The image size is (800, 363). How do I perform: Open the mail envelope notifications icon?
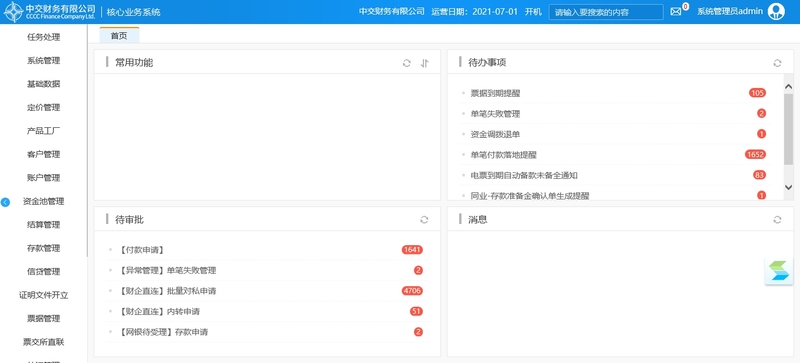[x=676, y=12]
